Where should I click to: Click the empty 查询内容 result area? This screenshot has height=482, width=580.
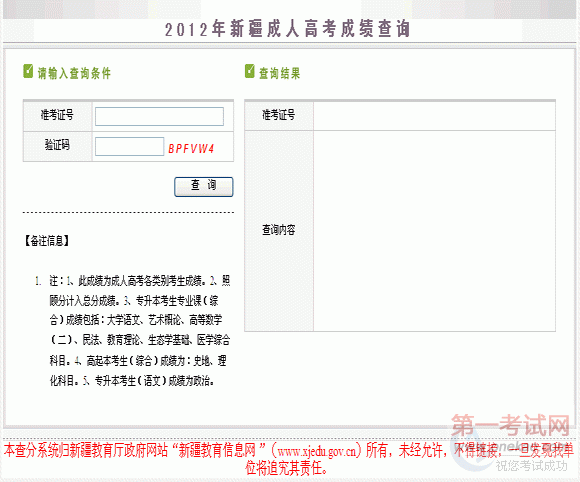(x=434, y=231)
